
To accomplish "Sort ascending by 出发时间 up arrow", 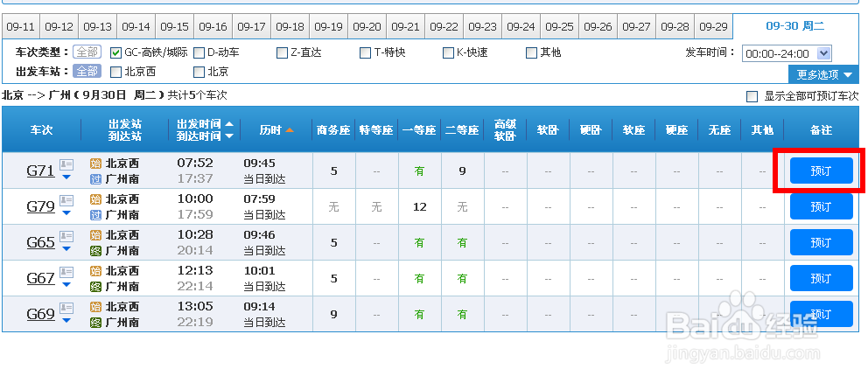I will coord(228,124).
